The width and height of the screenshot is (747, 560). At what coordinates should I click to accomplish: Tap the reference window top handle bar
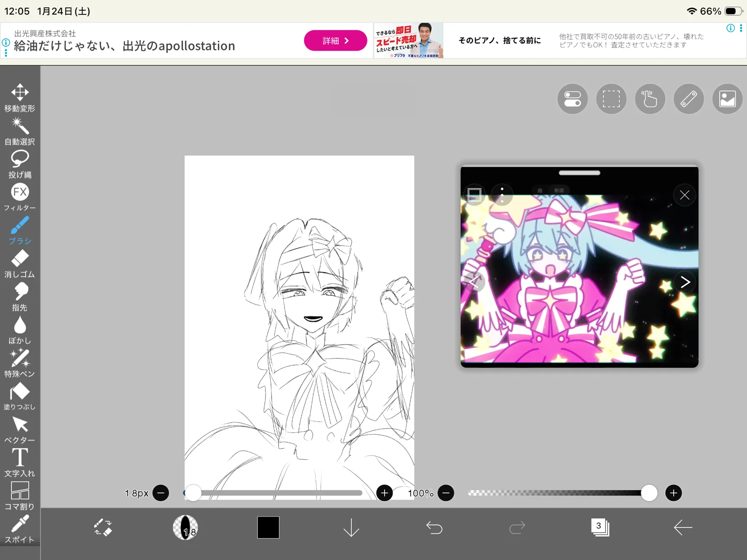(579, 173)
